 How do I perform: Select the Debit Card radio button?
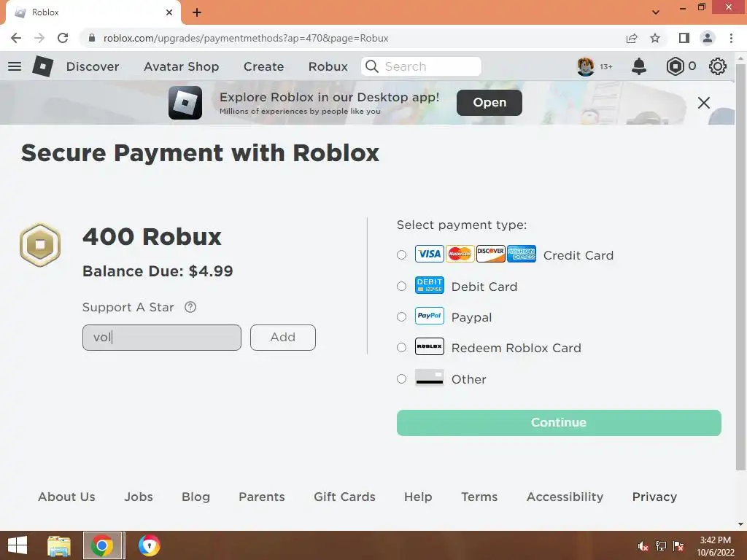[402, 286]
